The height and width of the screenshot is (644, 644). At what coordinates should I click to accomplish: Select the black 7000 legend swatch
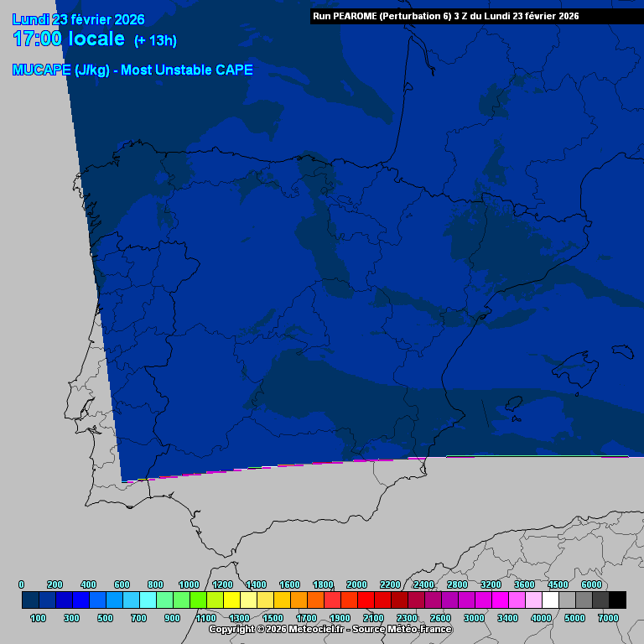(617, 600)
